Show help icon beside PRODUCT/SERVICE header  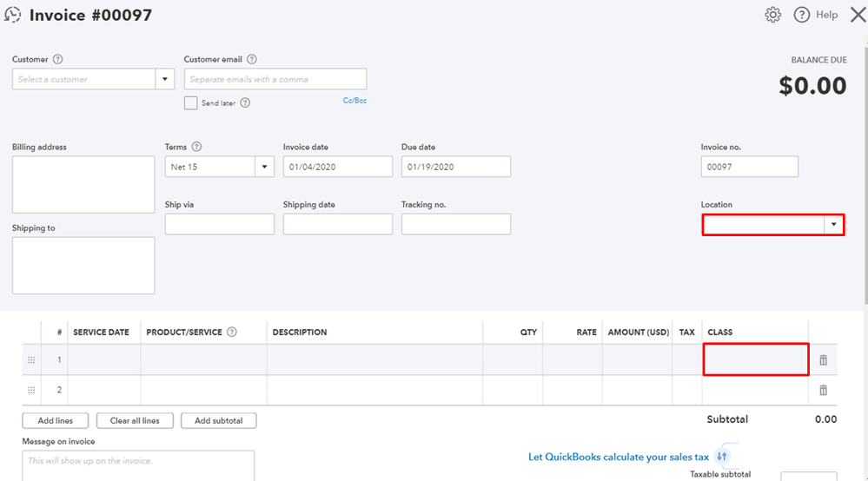pyautogui.click(x=232, y=332)
